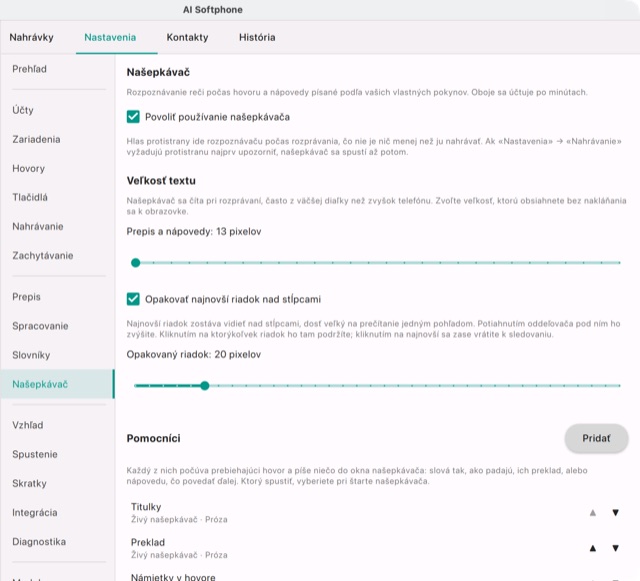Click the Pomocníci section heading
This screenshot has width=640, height=581.
pyautogui.click(x=153, y=438)
